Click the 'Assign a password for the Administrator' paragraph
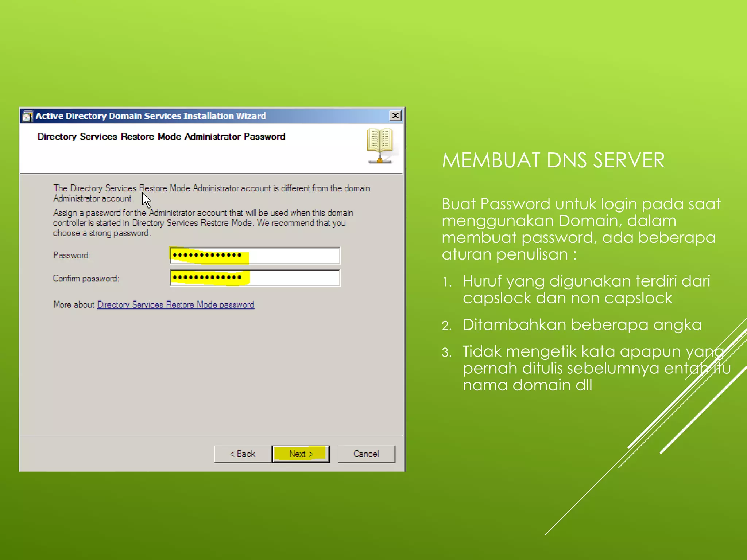 [203, 223]
